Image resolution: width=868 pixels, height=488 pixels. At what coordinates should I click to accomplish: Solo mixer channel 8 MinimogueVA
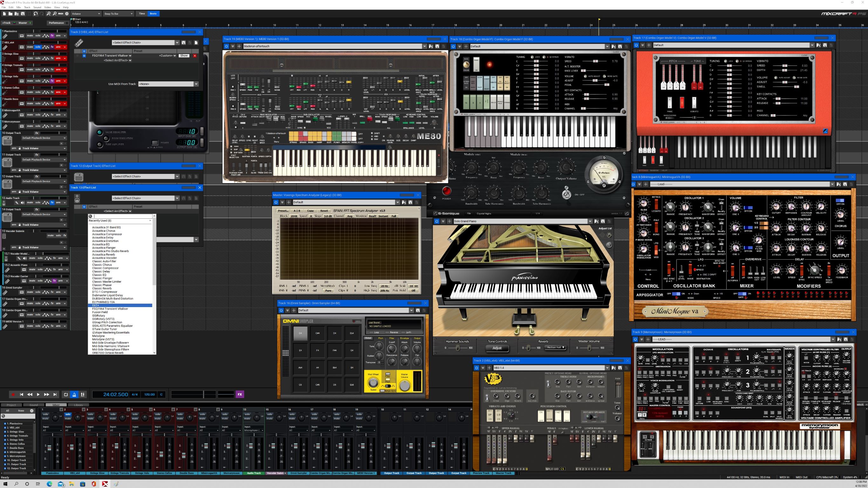[202, 415]
